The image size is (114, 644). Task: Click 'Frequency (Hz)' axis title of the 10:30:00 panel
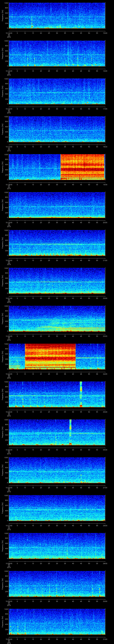coord(3,622)
